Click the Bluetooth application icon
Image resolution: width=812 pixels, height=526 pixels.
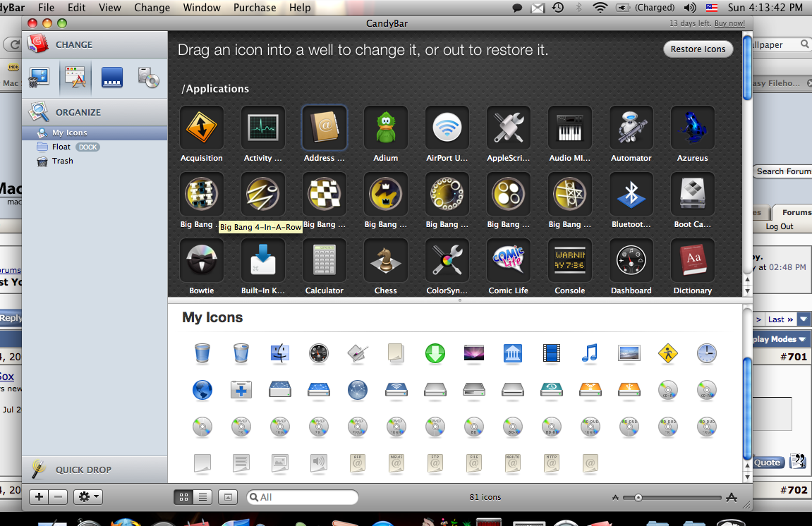point(631,194)
